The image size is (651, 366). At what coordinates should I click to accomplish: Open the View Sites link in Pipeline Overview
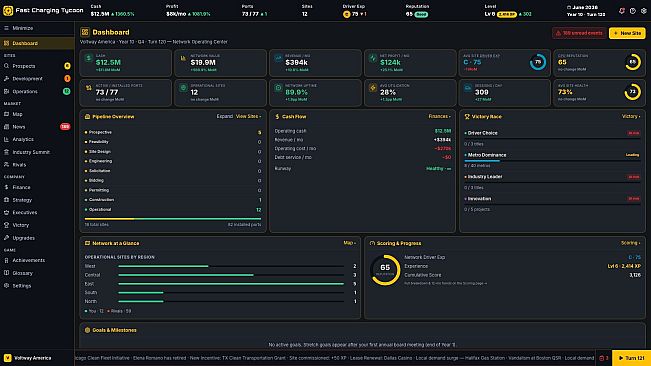click(248, 117)
